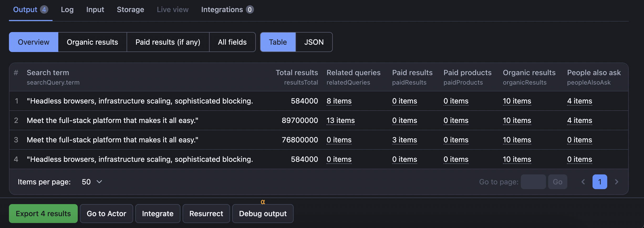This screenshot has width=644, height=228.
Task: Click the next page arrow icon
Action: click(617, 182)
